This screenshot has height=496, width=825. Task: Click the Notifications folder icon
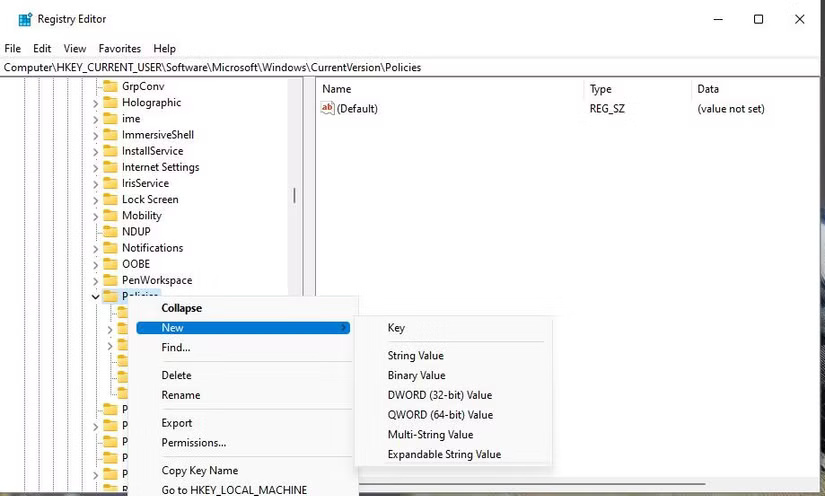[110, 248]
